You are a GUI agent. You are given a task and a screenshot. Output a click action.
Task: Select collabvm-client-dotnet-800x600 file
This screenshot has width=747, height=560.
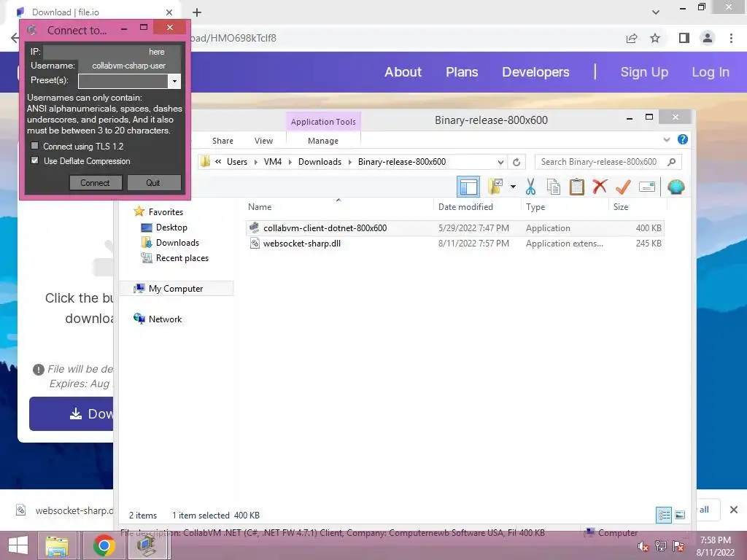click(455, 228)
